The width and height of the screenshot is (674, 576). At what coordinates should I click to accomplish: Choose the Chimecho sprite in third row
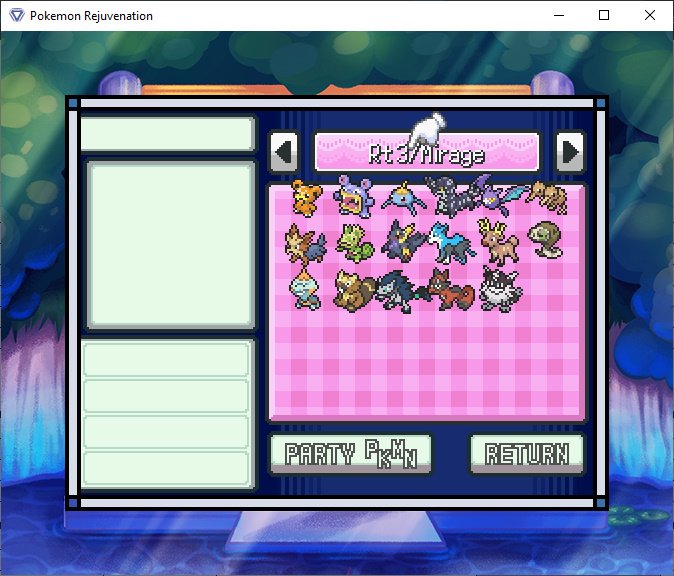pos(305,289)
